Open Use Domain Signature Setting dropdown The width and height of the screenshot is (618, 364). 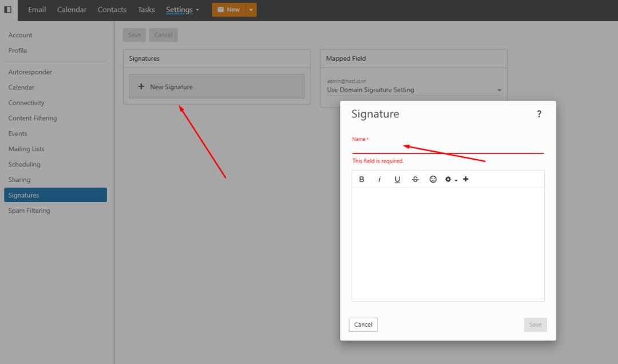414,90
